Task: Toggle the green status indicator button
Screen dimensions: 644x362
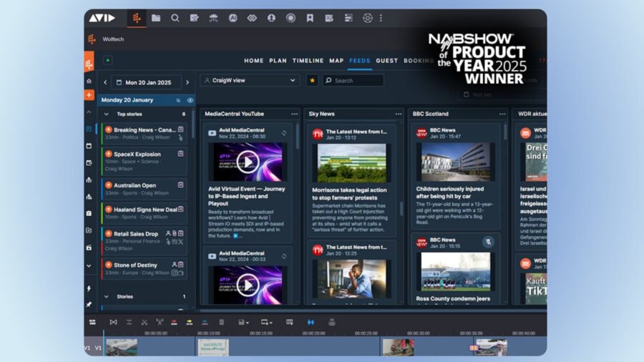Action: pos(108,61)
